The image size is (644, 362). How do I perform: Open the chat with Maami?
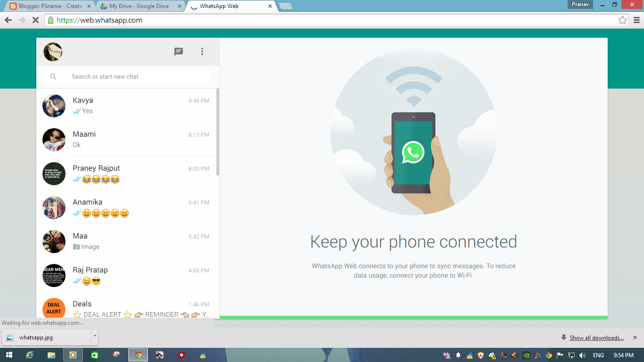click(x=126, y=139)
